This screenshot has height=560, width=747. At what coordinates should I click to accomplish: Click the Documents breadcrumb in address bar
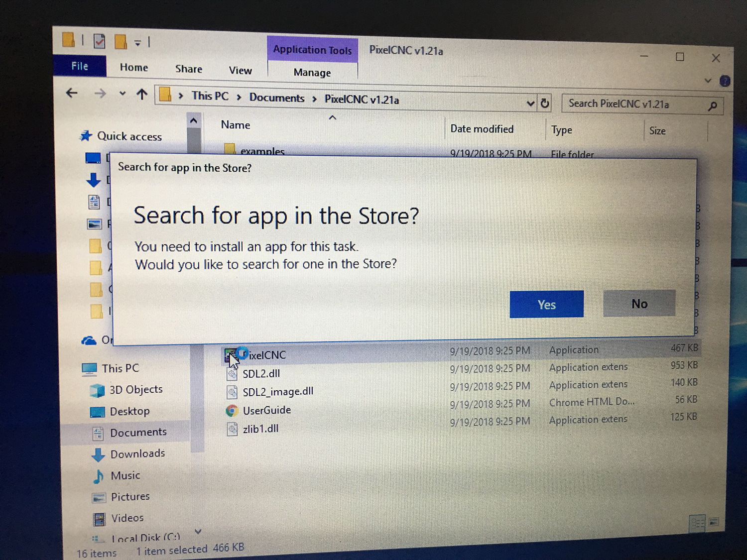coord(276,98)
